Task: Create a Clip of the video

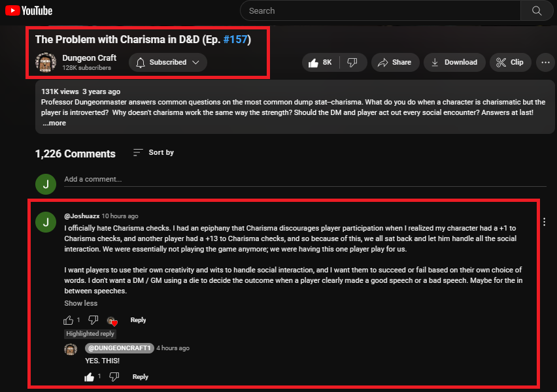Action: [510, 63]
